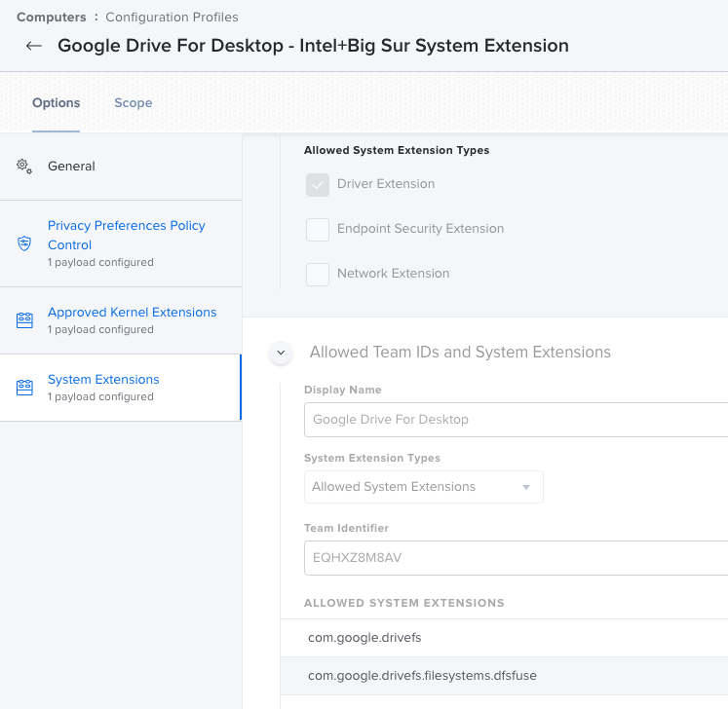Image resolution: width=728 pixels, height=709 pixels.
Task: Select the System Extensions payload
Action: click(121, 388)
